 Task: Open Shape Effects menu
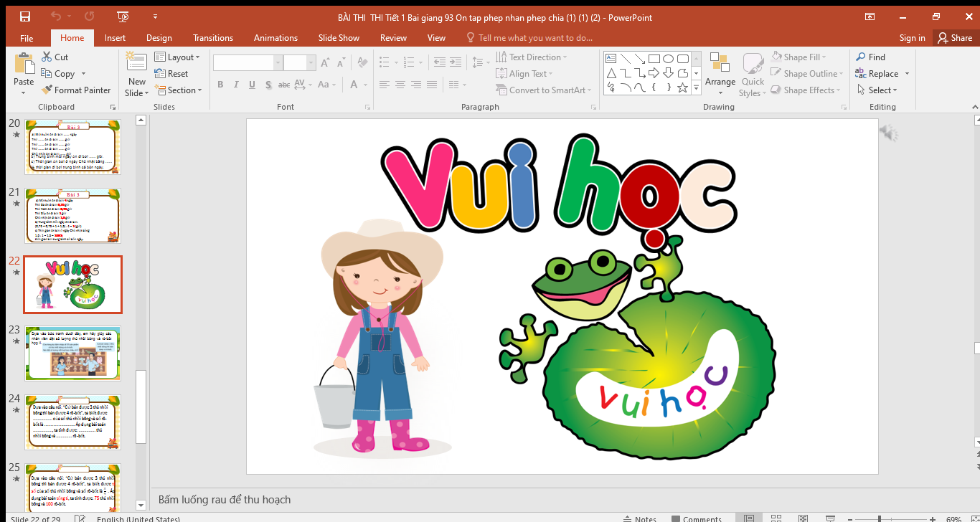[806, 90]
